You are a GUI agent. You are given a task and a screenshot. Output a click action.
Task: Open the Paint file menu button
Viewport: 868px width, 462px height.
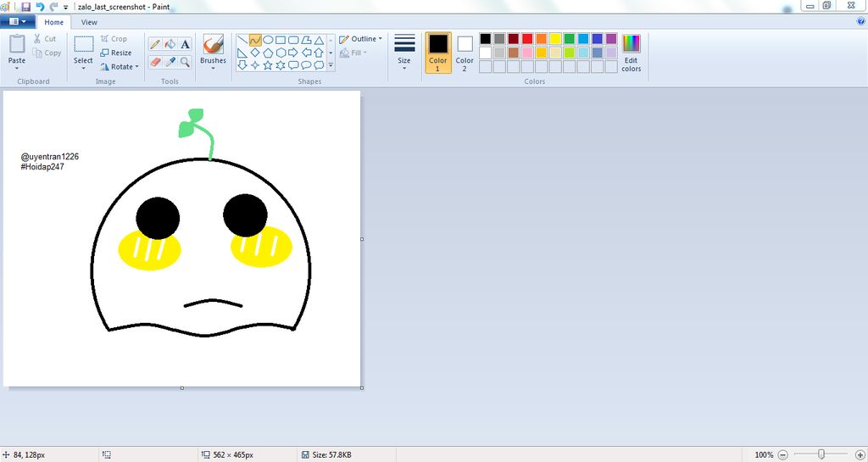(x=18, y=21)
